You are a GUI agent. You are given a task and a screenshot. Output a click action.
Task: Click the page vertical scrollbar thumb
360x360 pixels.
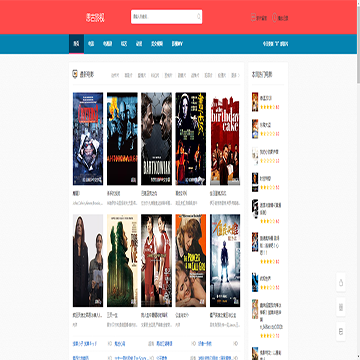(358, 42)
